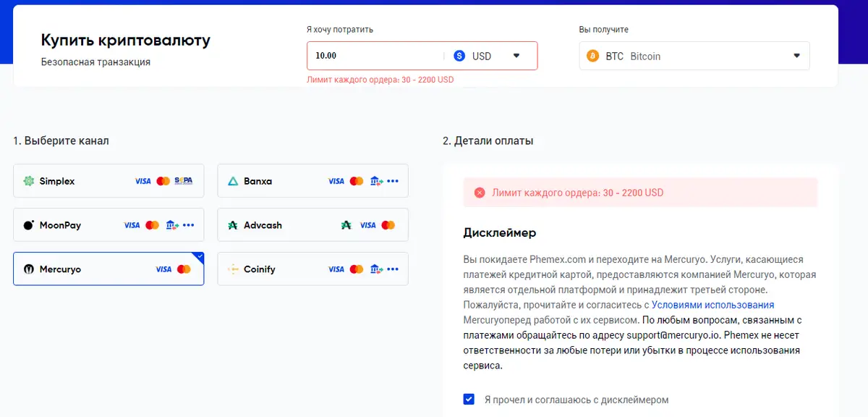This screenshot has width=868, height=417.
Task: Click the red error icon in the limit alert
Action: point(480,193)
